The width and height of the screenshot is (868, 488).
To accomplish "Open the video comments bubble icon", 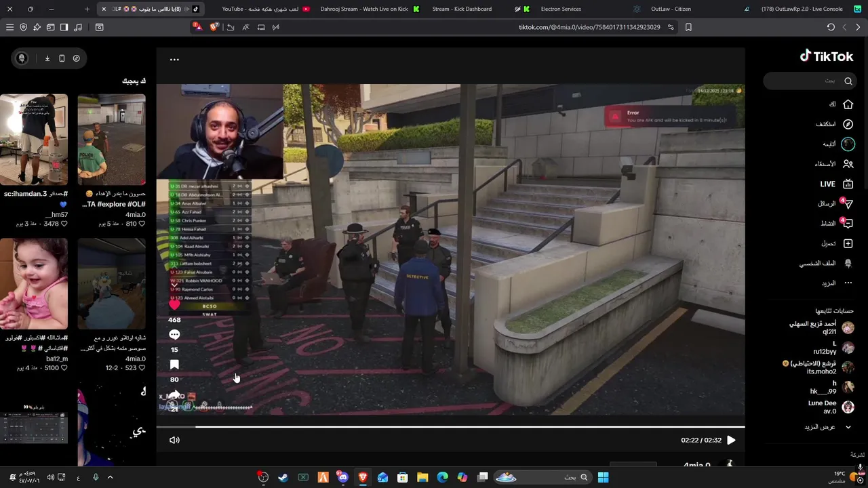I will [x=174, y=335].
